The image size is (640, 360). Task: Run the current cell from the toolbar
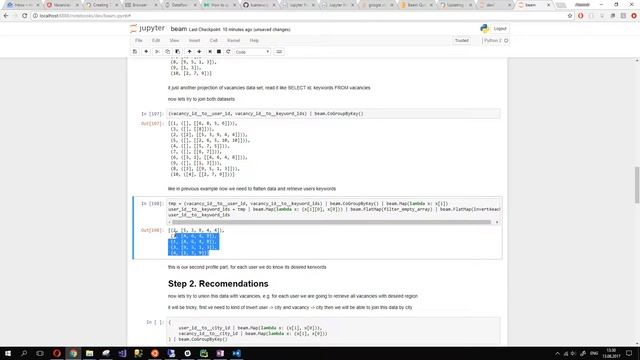tap(210, 52)
